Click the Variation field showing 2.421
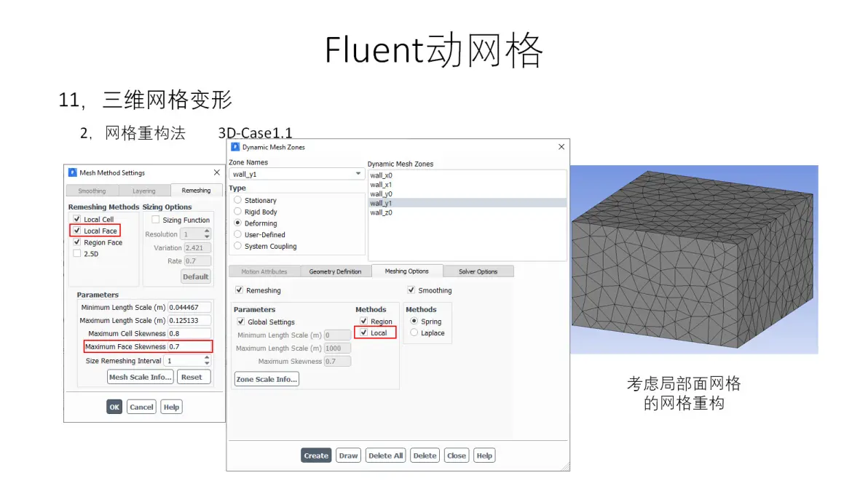The image size is (868, 486). click(x=197, y=247)
